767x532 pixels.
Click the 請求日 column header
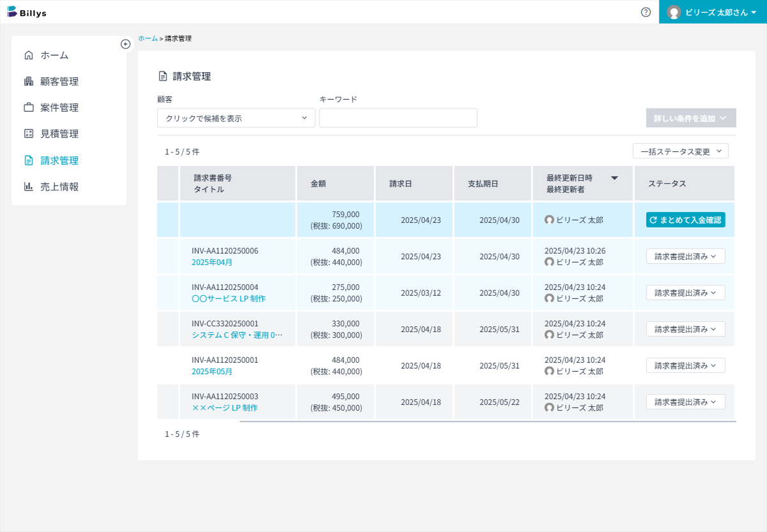(414, 184)
